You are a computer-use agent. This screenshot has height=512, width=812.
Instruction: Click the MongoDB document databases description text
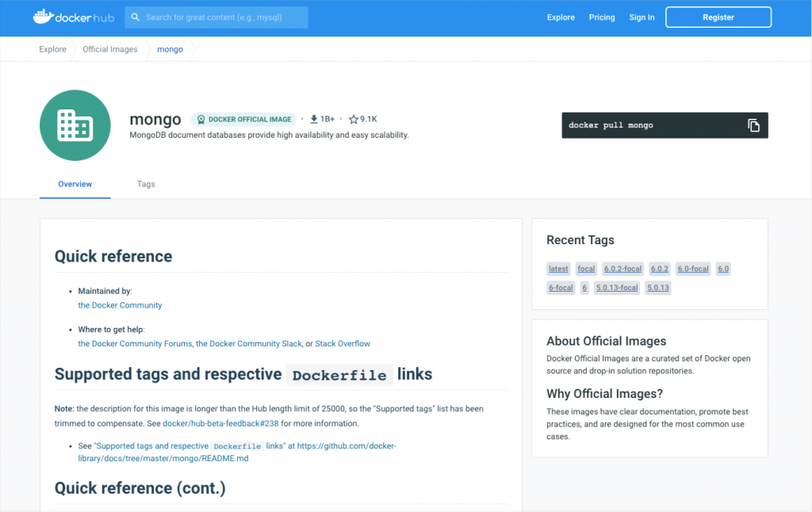click(x=270, y=135)
